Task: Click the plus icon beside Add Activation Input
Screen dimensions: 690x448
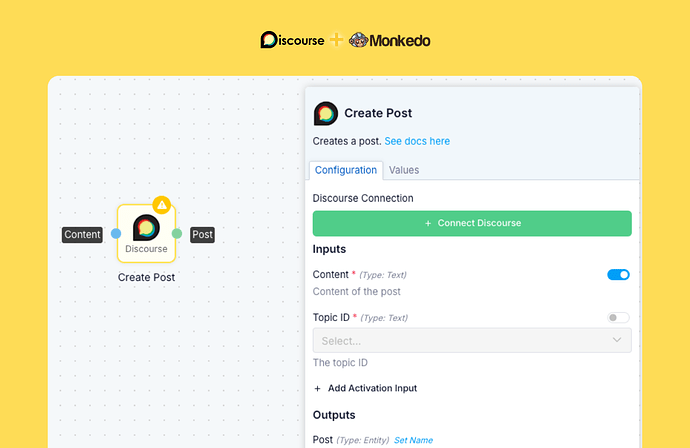Action: coord(318,389)
